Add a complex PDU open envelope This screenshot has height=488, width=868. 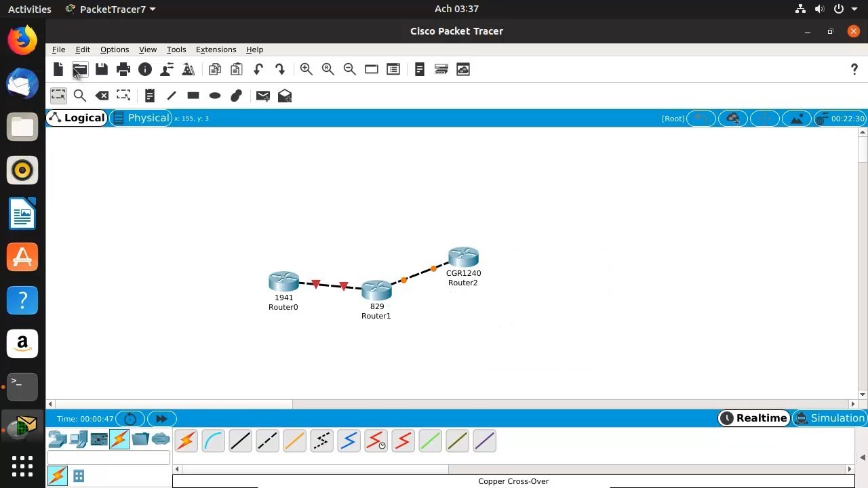pos(285,96)
